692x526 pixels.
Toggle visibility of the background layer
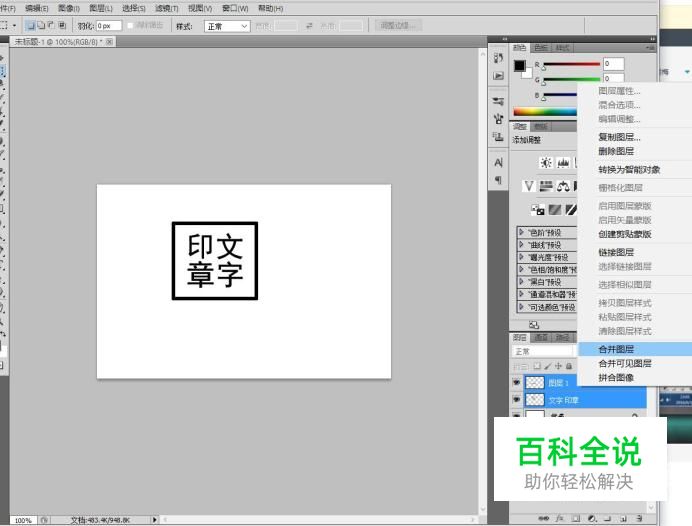(x=516, y=415)
